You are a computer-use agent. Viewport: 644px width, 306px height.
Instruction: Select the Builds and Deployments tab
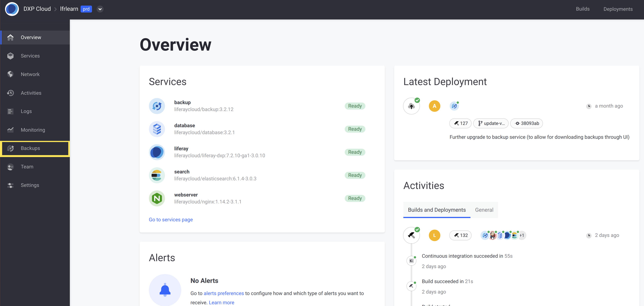pyautogui.click(x=436, y=210)
